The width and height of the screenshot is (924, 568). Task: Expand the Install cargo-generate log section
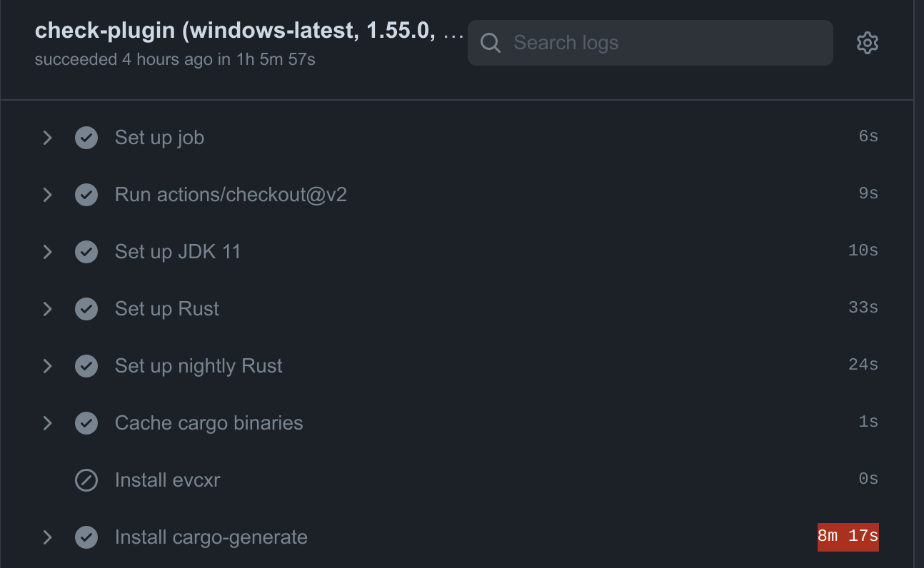coord(47,537)
